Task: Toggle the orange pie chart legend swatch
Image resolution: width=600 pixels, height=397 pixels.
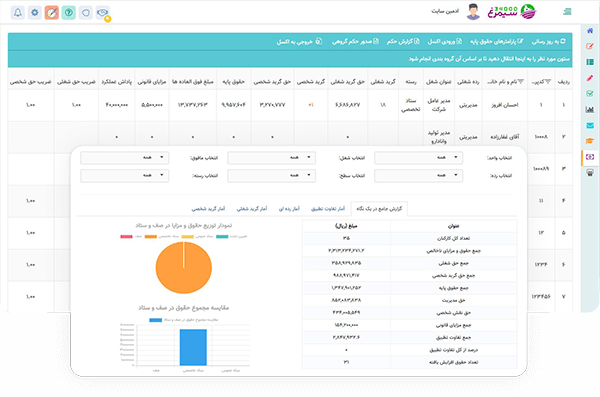Action: pos(151,237)
